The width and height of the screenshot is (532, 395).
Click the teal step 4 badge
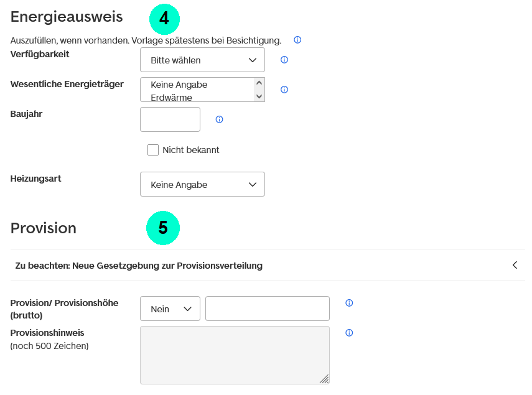(164, 19)
